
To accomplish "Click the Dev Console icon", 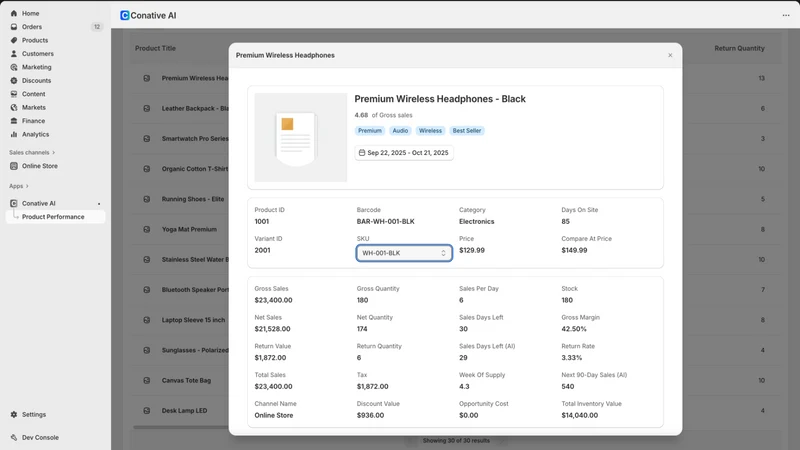I will [x=14, y=437].
